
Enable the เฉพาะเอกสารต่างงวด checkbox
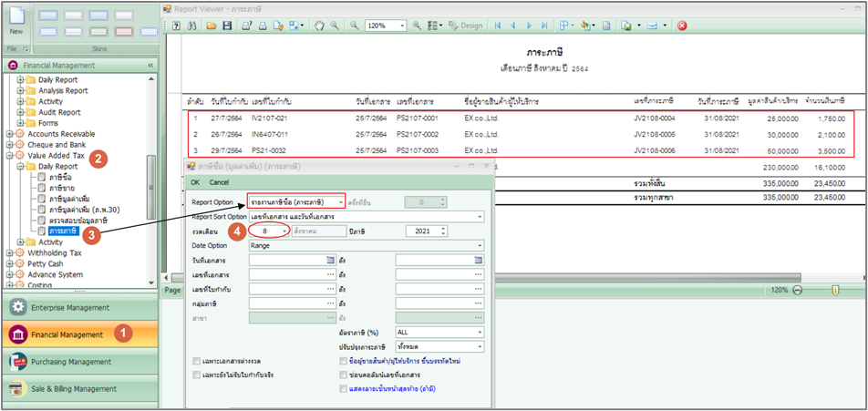pyautogui.click(x=197, y=361)
